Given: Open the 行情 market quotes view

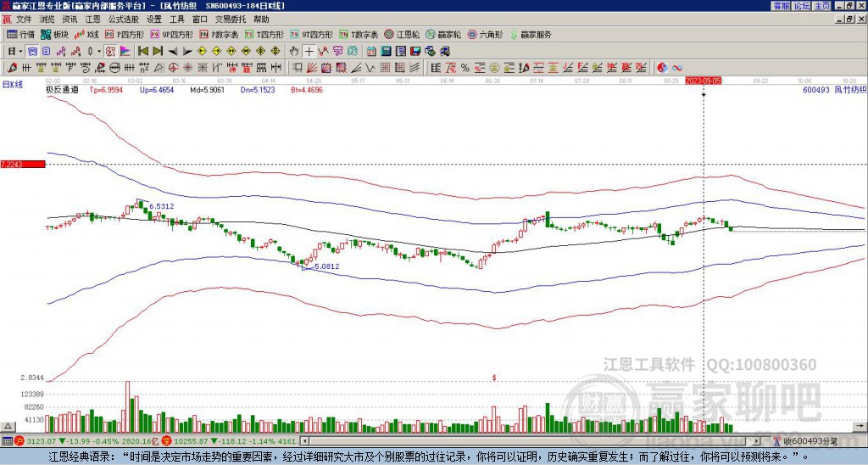Looking at the screenshot, I should pyautogui.click(x=20, y=34).
